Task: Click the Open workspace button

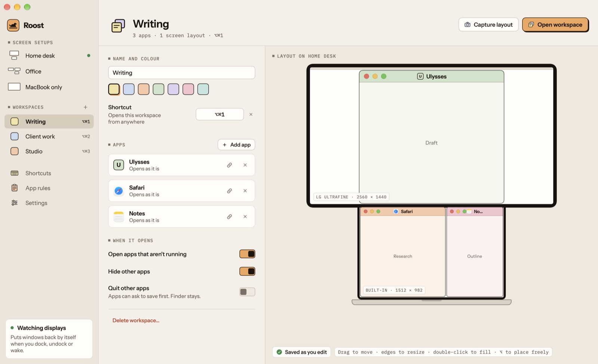Action: (555, 25)
